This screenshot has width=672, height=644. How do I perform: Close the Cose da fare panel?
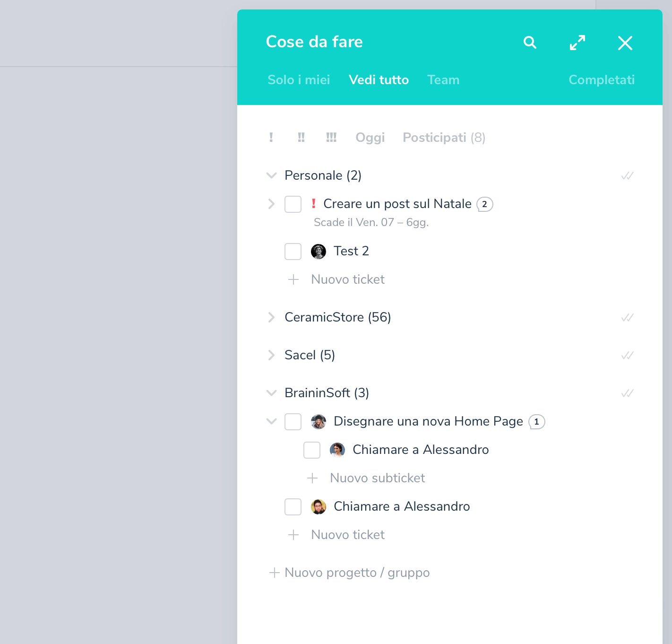625,43
